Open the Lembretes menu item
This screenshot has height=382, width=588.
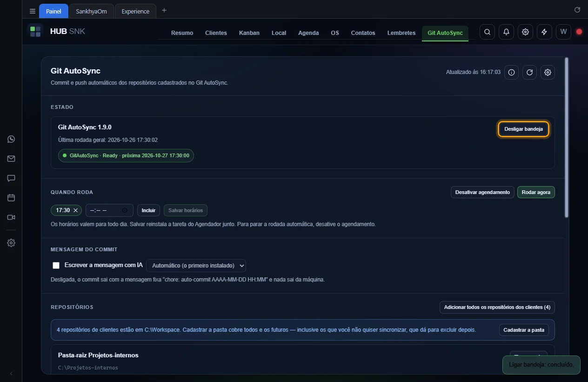tap(401, 33)
